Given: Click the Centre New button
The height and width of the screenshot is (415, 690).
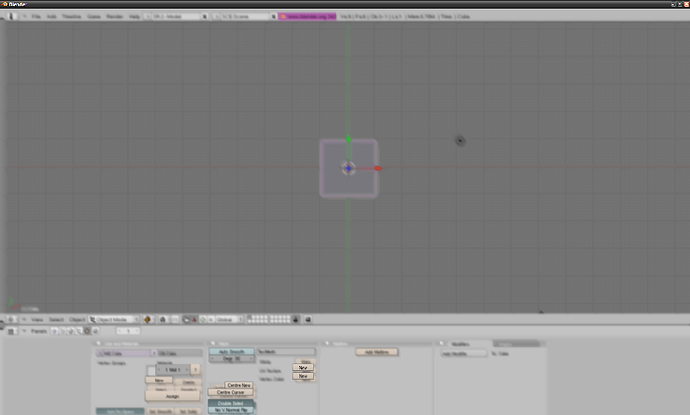Looking at the screenshot, I should point(239,385).
